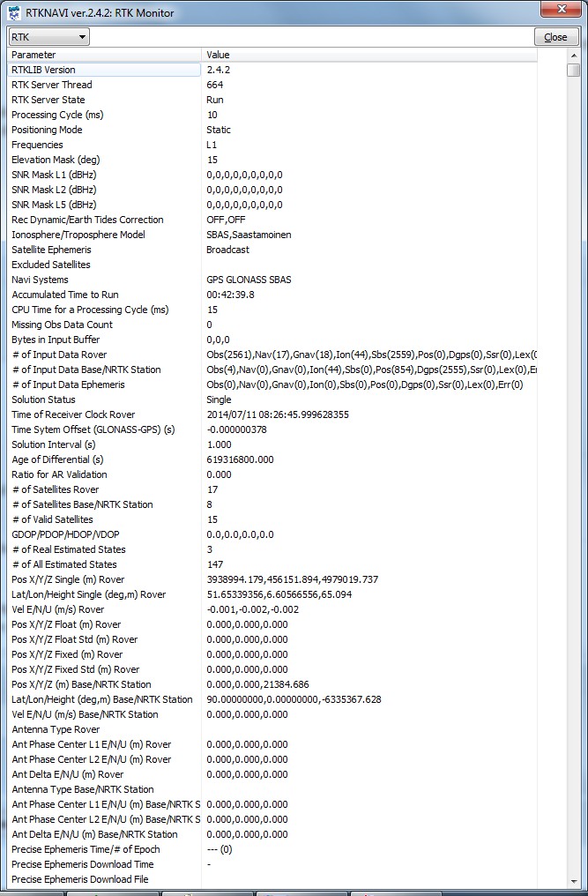The width and height of the screenshot is (588, 896).
Task: Click the vertical scrollbar thumb
Action: pyautogui.click(x=573, y=70)
